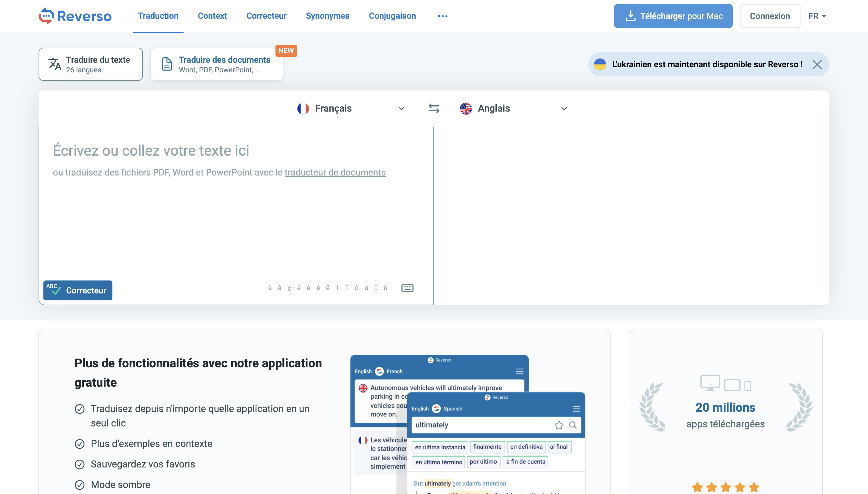Image resolution: width=868 pixels, height=494 pixels.
Task: Click the French flag icon
Action: [x=303, y=109]
